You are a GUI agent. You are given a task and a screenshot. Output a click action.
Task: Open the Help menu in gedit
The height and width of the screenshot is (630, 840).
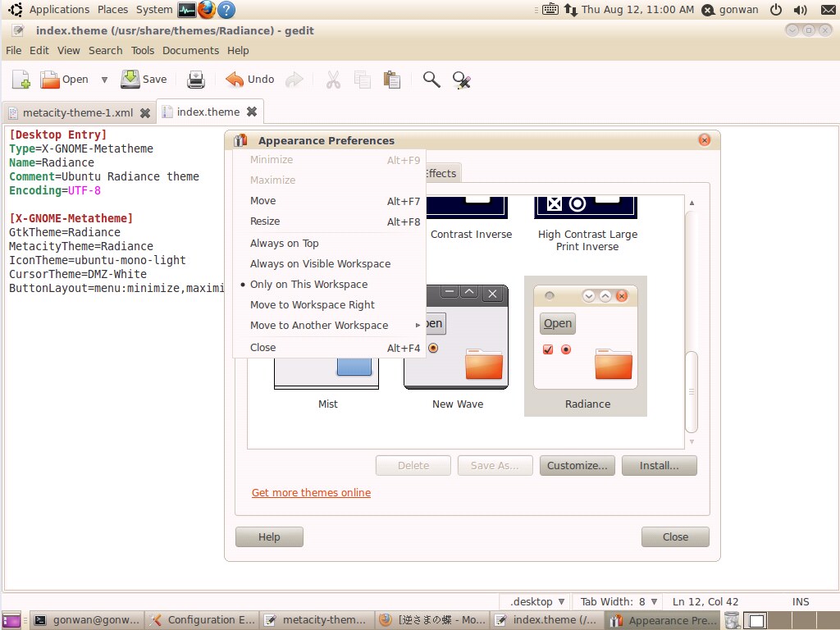238,50
